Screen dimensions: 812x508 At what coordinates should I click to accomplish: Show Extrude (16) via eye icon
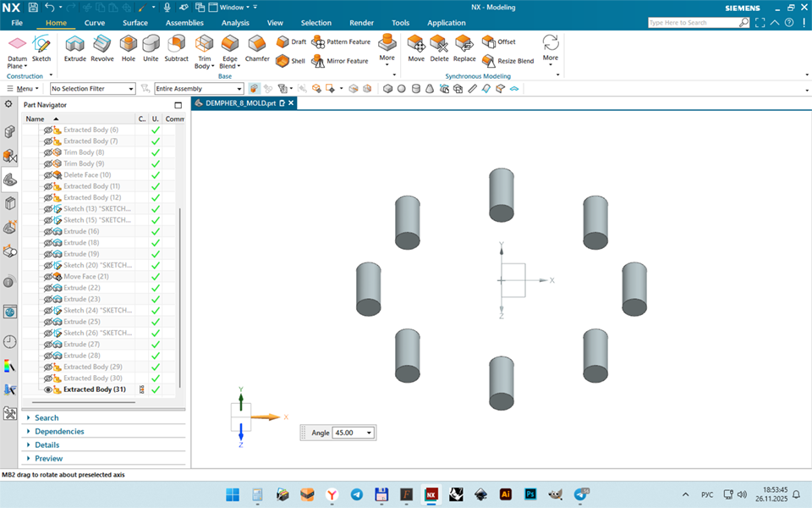(x=48, y=231)
